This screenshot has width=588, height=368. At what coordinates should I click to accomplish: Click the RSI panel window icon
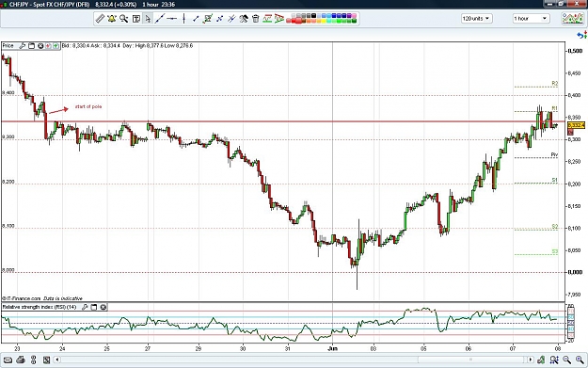pyautogui.click(x=94, y=307)
